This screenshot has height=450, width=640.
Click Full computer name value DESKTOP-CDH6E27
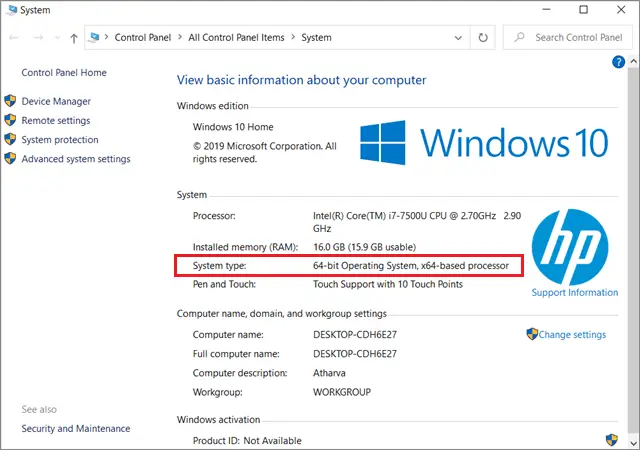tap(355, 354)
